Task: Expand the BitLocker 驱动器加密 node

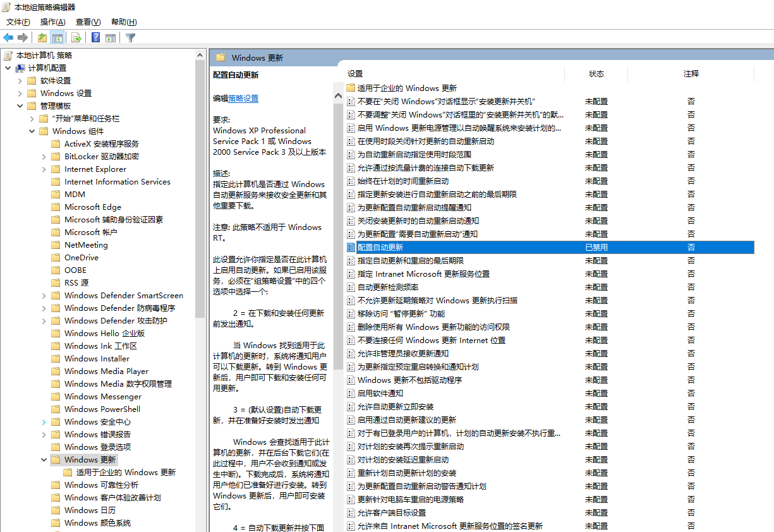Action: click(44, 156)
